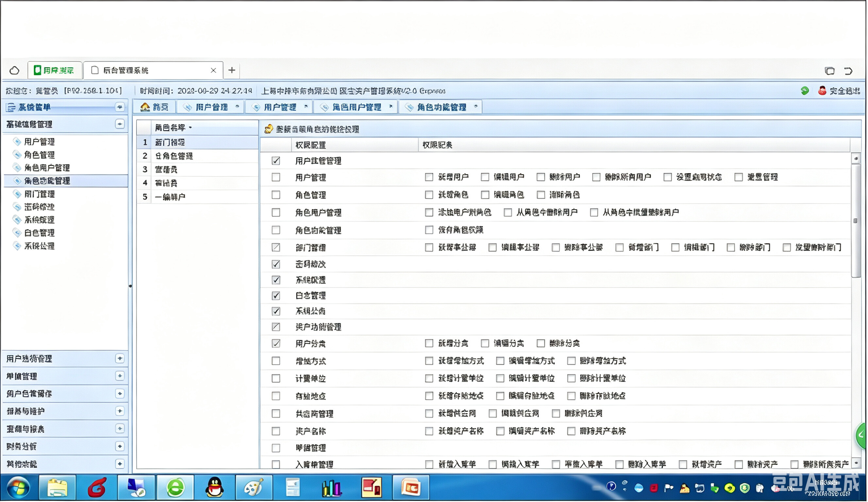The image size is (868, 502).
Task: Expand the 维修与维护 section plus button
Action: 120,411
